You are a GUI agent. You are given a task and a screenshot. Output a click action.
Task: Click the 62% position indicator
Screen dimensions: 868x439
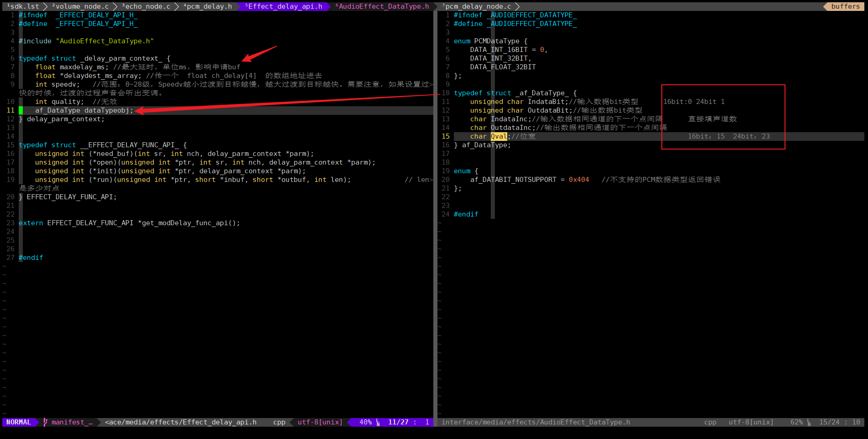796,422
